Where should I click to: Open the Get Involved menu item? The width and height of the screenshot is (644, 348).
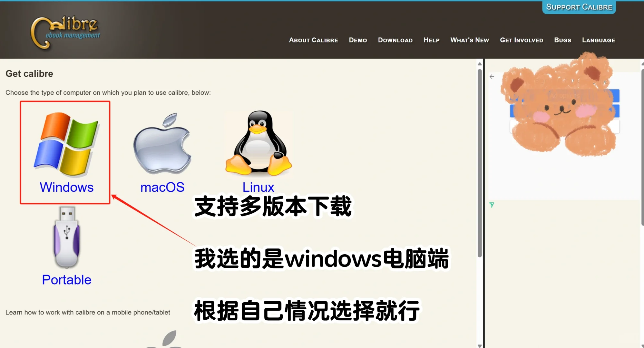point(522,40)
